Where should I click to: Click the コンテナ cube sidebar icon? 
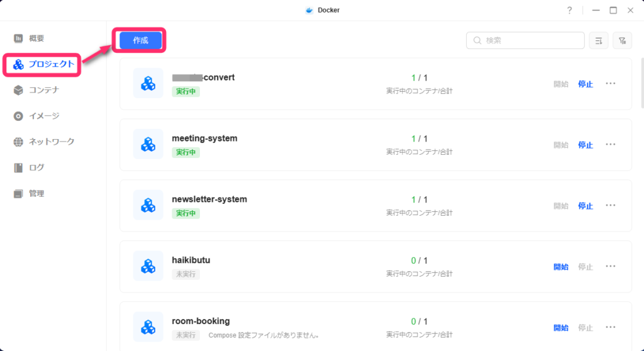click(18, 90)
